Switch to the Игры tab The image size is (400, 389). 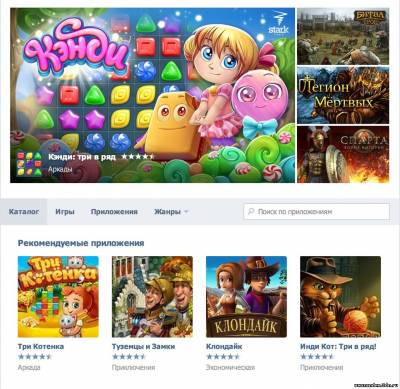65,212
